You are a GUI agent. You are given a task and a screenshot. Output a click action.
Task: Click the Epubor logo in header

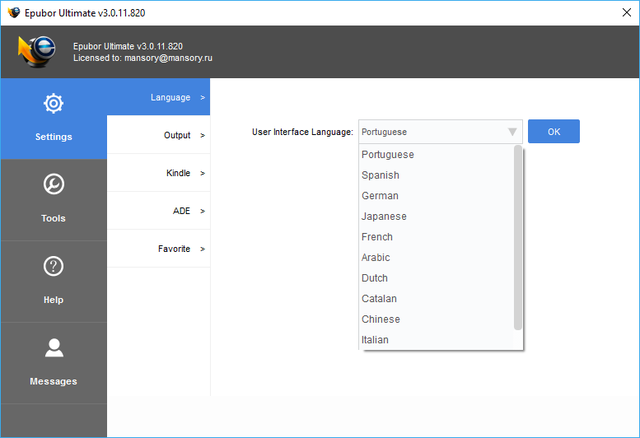click(37, 52)
